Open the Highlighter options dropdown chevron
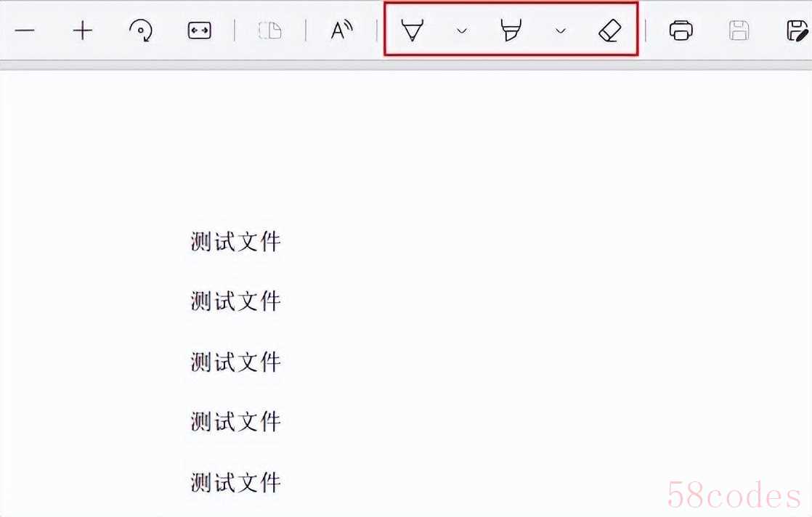 pos(560,31)
